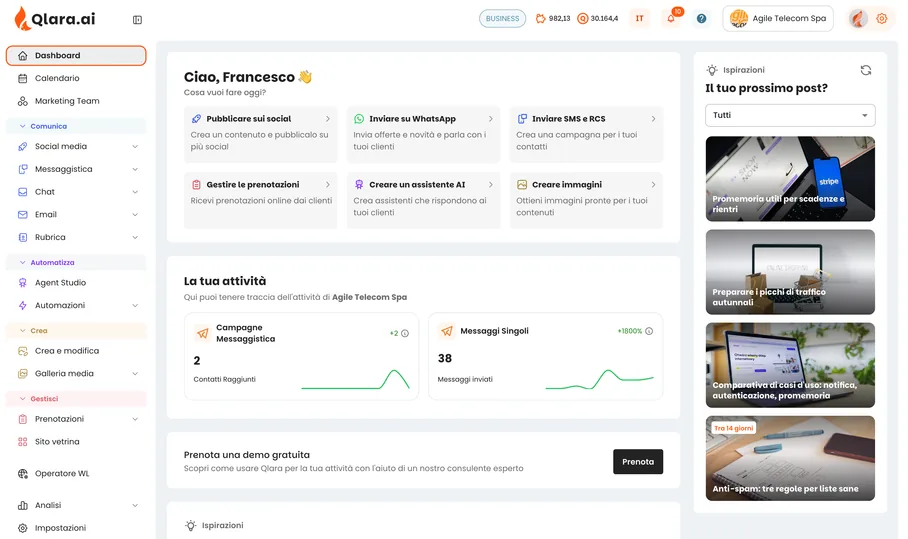Open the Tutti filter dropdown
This screenshot has height=539, width=908.
point(790,115)
